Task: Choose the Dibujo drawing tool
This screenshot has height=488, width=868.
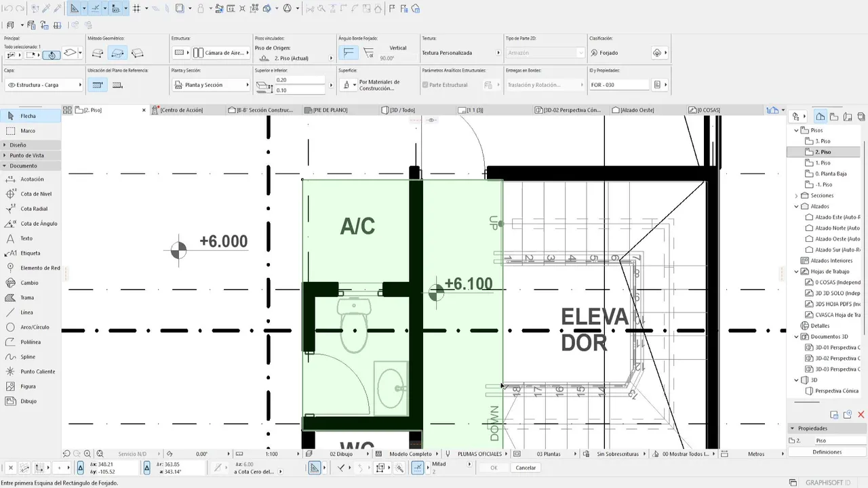Action: [31, 401]
